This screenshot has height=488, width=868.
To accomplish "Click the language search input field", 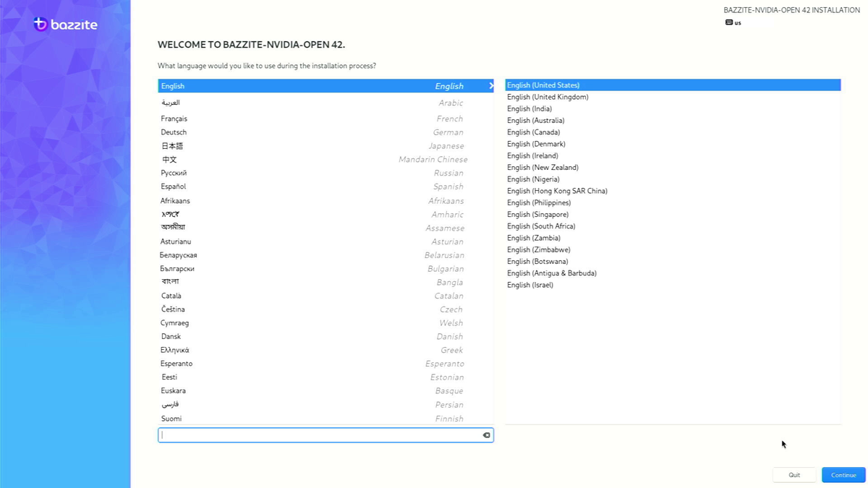I will click(x=325, y=435).
